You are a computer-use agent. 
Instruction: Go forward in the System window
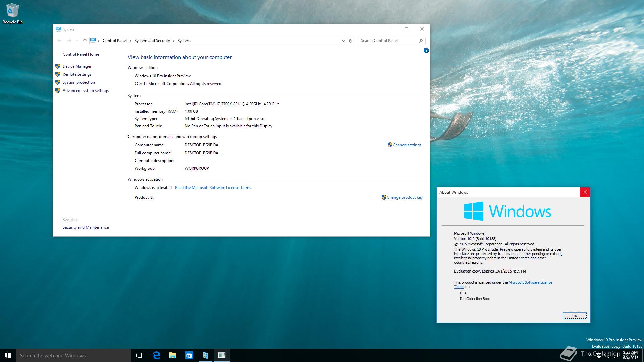69,41
